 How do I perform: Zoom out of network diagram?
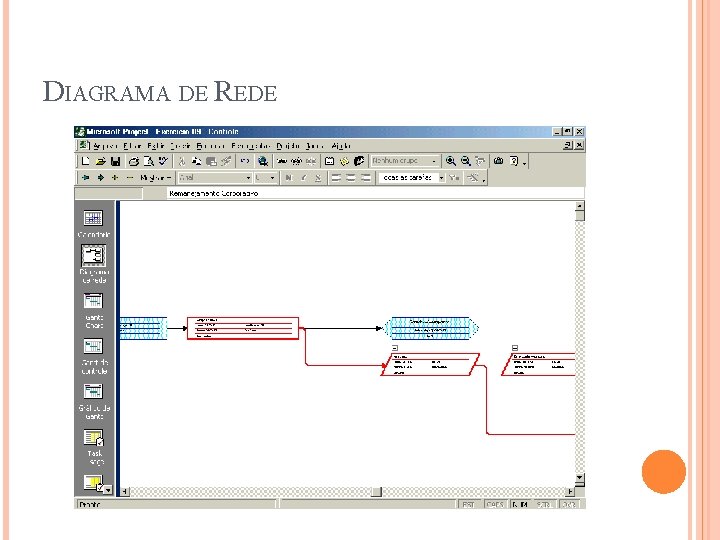pyautogui.click(x=466, y=161)
